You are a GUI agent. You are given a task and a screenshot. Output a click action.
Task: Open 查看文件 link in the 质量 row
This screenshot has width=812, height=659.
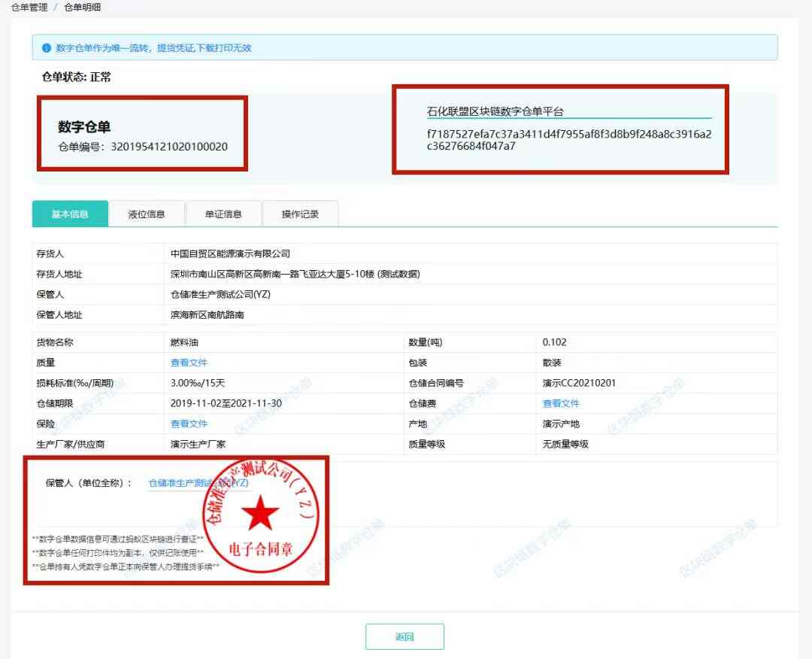[189, 363]
